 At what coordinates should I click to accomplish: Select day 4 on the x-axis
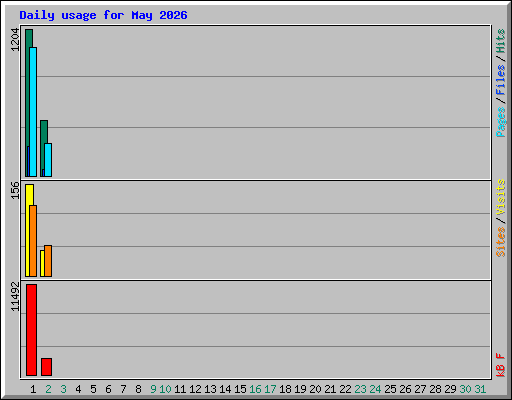pyautogui.click(x=78, y=389)
